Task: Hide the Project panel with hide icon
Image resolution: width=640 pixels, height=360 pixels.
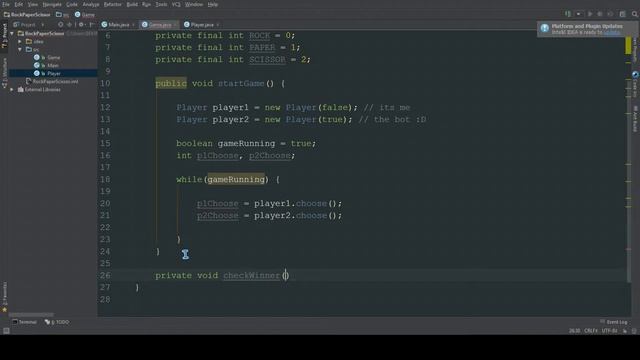Action: (x=92, y=24)
